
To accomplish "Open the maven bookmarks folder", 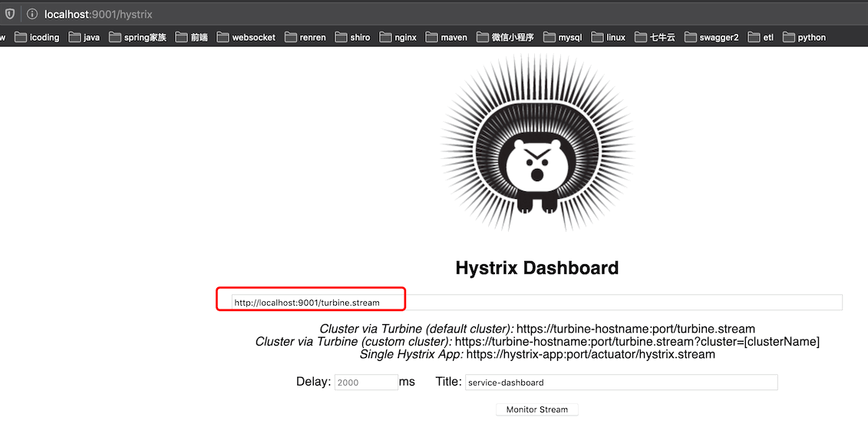I will point(446,37).
